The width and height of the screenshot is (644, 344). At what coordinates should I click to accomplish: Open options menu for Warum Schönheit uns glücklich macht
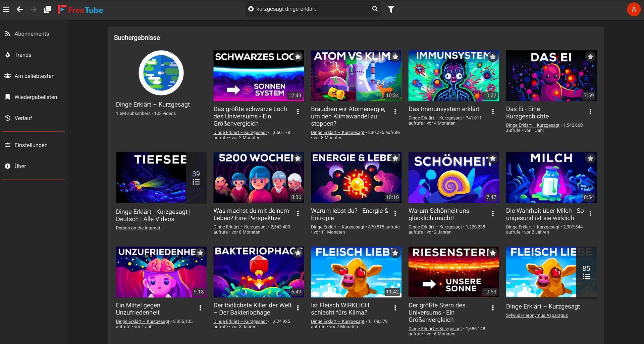point(493,213)
